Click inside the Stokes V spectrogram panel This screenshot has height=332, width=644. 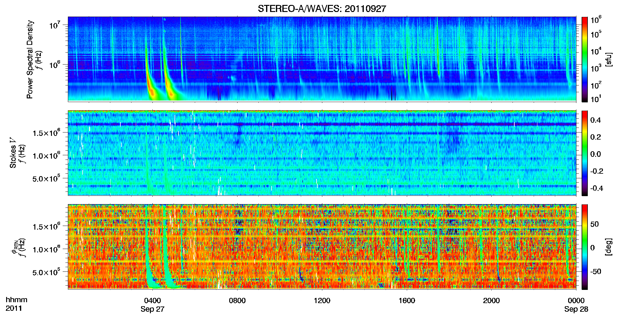point(322,153)
